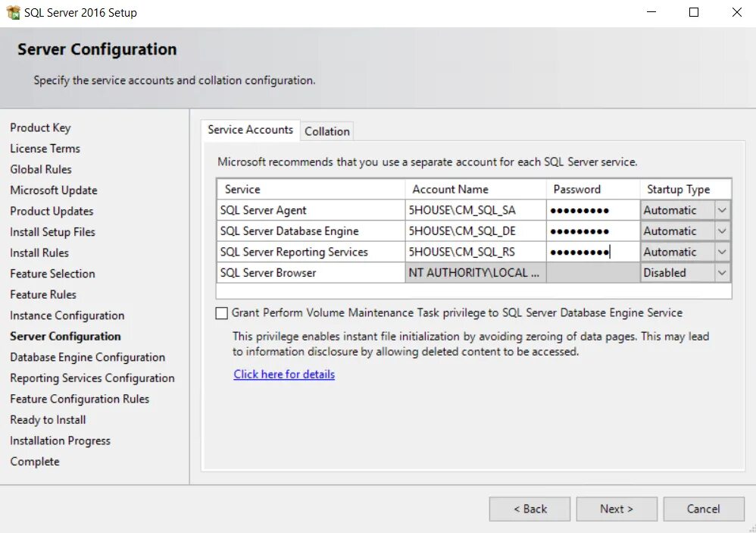The image size is (756, 533).
Task: Click Product Key step in sidebar
Action: click(x=40, y=128)
